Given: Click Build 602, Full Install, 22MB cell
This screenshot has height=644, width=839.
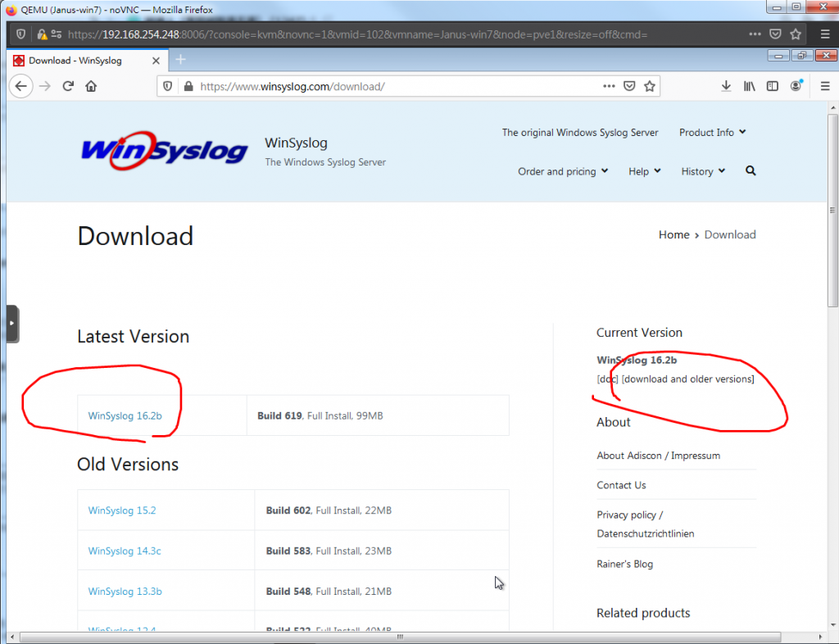Looking at the screenshot, I should tap(382, 510).
